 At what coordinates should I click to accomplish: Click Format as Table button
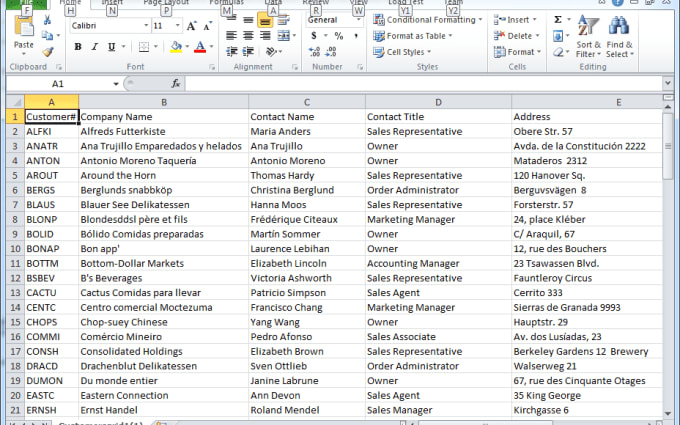point(413,36)
